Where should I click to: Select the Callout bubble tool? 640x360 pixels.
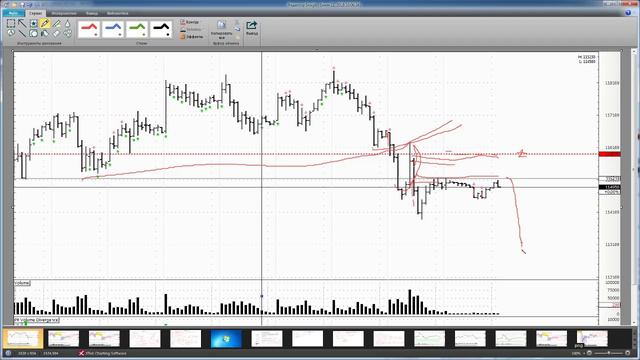pyautogui.click(x=11, y=33)
